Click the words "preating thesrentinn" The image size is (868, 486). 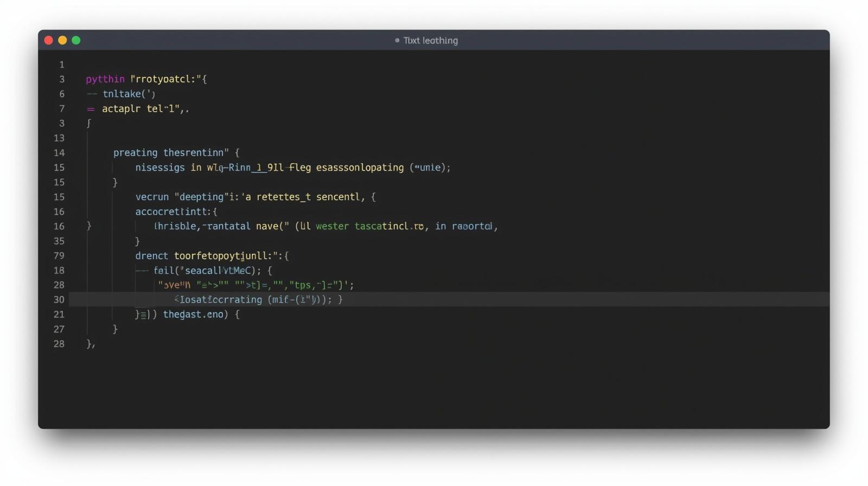tap(168, 153)
